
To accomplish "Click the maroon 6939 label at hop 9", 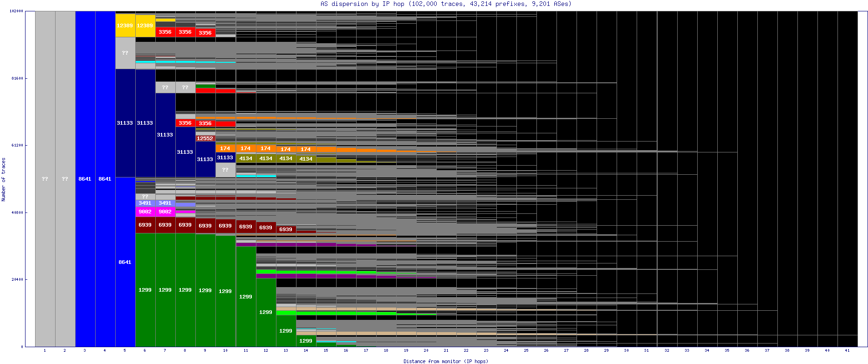I will coord(205,226).
